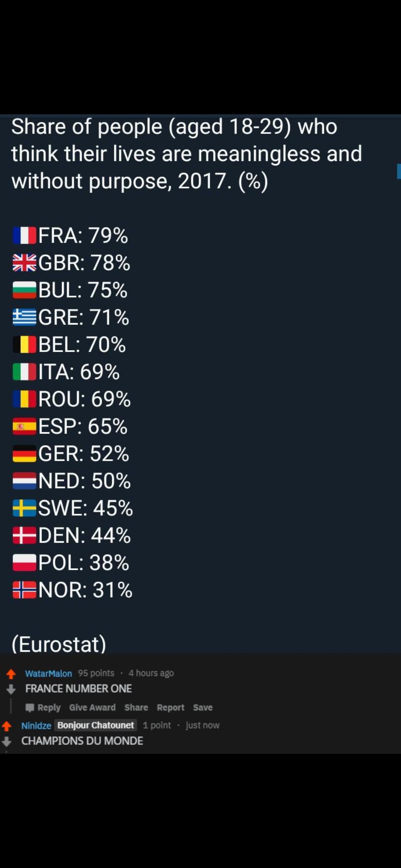The height and width of the screenshot is (868, 401).
Task: Click the Norway flag icon
Action: pyautogui.click(x=25, y=590)
